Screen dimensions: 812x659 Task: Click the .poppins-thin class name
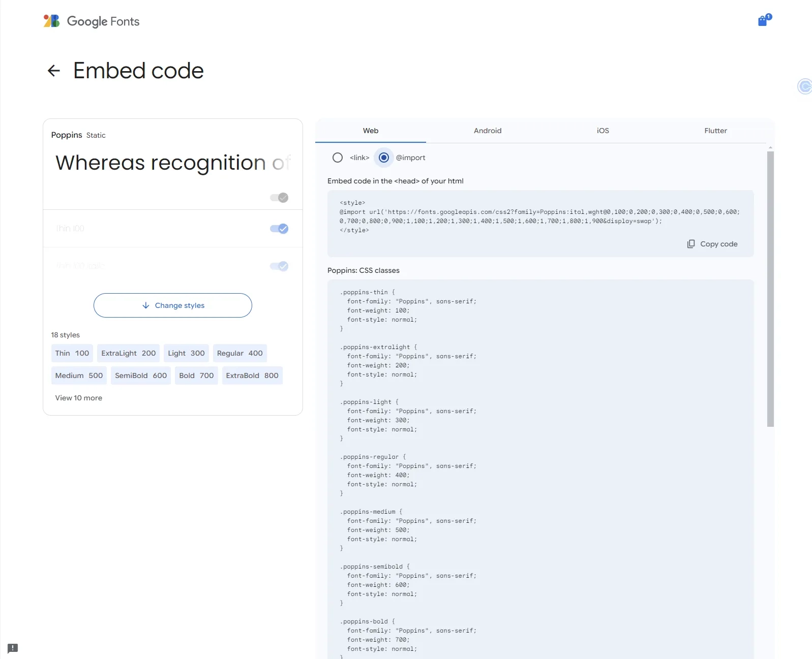[x=364, y=292]
